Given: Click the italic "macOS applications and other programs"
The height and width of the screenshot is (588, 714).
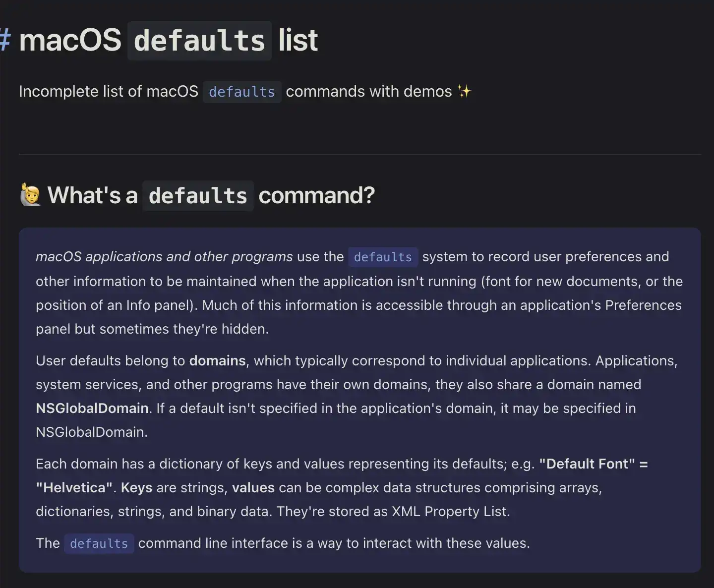Looking at the screenshot, I should [x=164, y=256].
